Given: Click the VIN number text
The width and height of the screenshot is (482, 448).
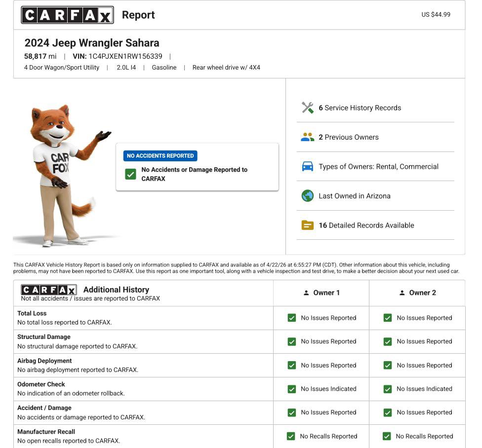Looking at the screenshot, I should (125, 56).
